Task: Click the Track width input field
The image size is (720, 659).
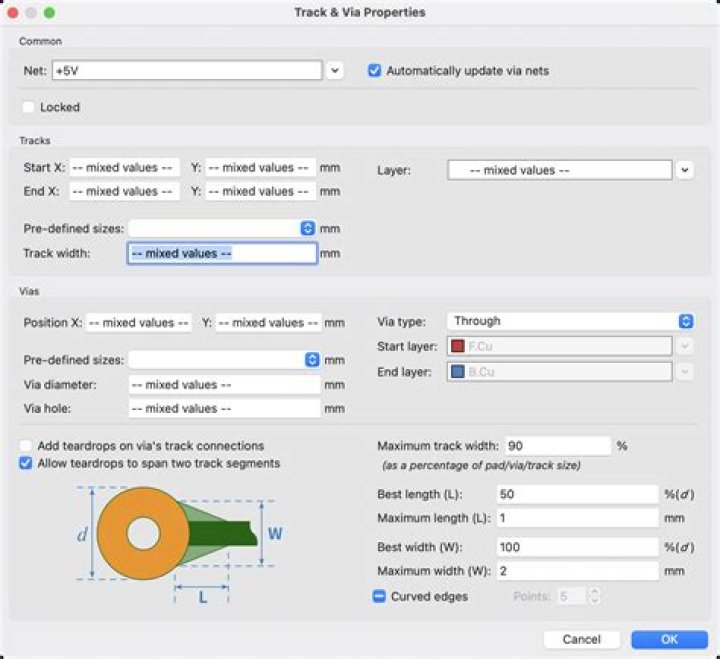Action: pyautogui.click(x=222, y=253)
